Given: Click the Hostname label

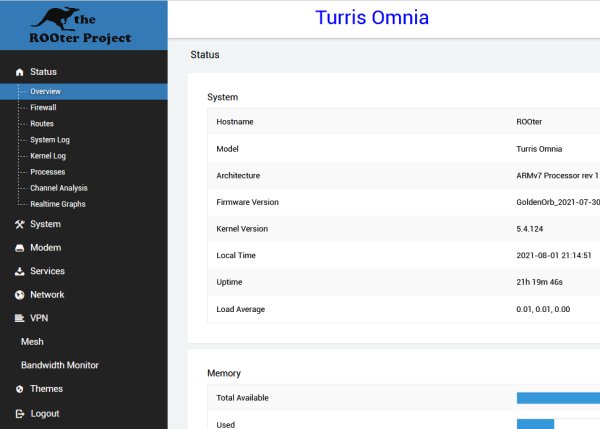Looking at the screenshot, I should click(235, 122).
